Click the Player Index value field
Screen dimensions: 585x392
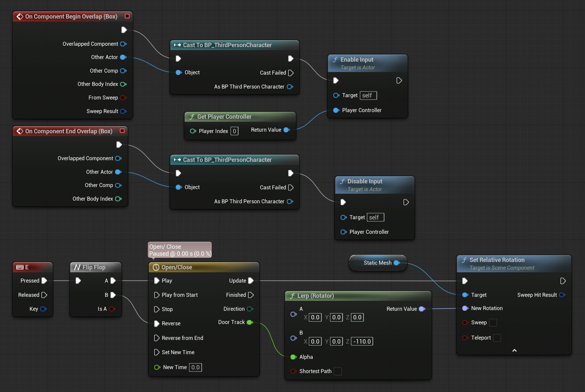(x=234, y=131)
